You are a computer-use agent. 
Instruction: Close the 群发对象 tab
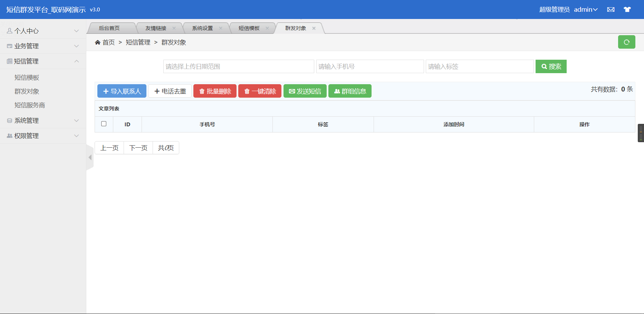[x=314, y=28]
